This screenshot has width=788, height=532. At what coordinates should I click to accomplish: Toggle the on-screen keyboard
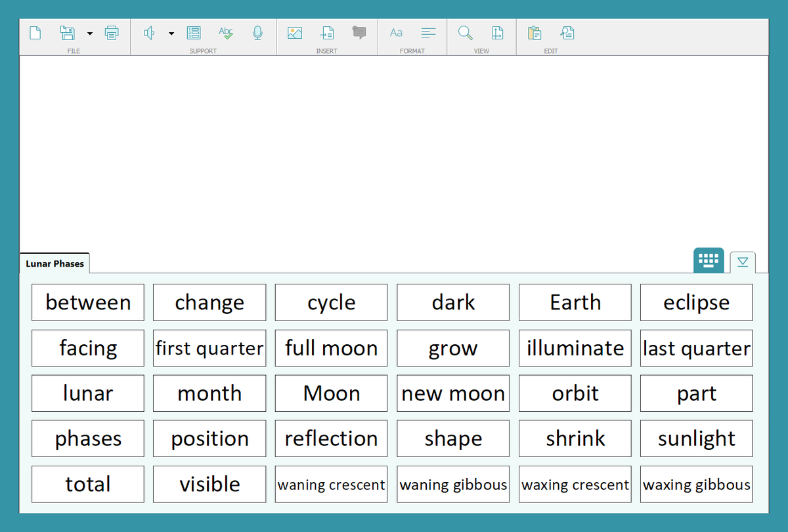coord(708,260)
